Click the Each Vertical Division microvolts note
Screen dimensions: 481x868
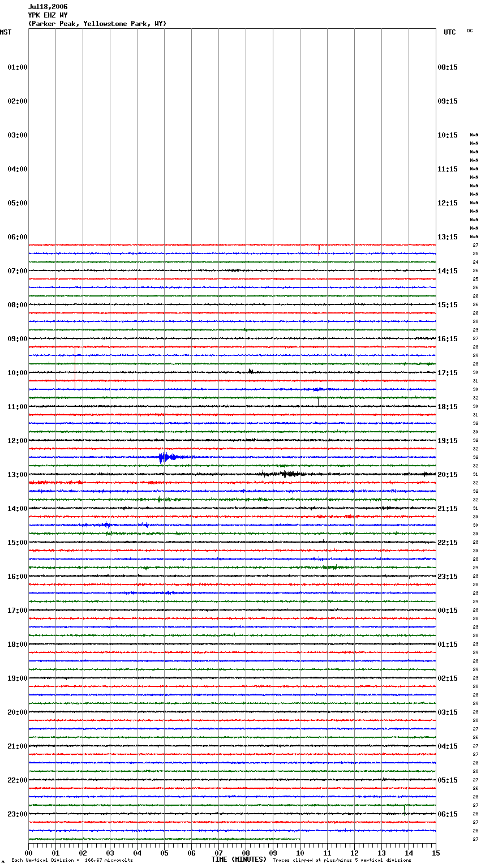click(x=72, y=861)
